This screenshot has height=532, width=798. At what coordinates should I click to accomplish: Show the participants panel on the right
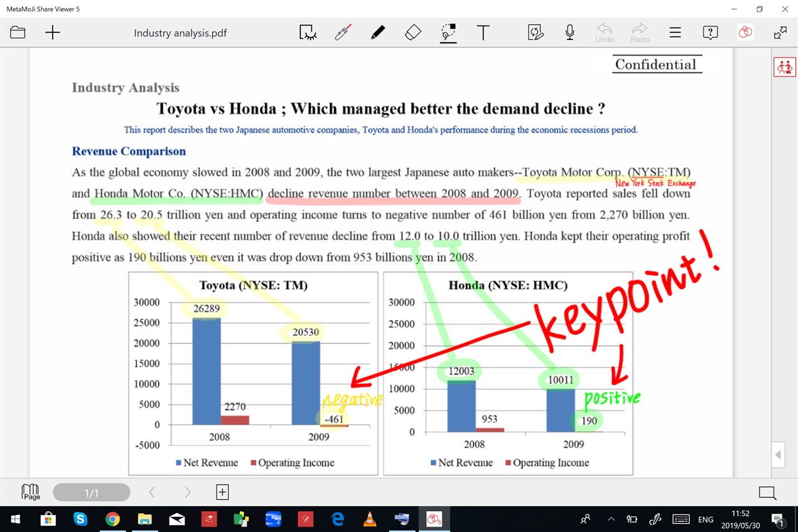point(784,67)
